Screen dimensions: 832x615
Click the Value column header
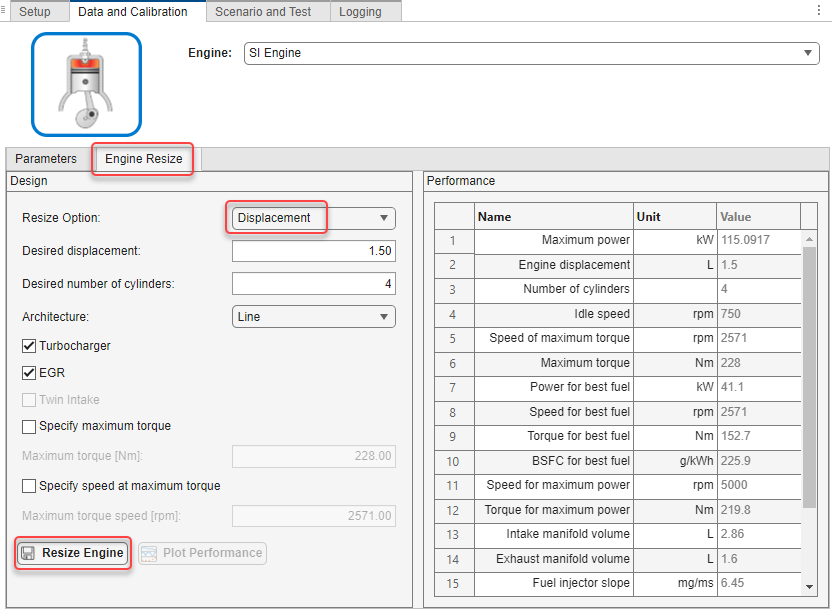click(758, 216)
